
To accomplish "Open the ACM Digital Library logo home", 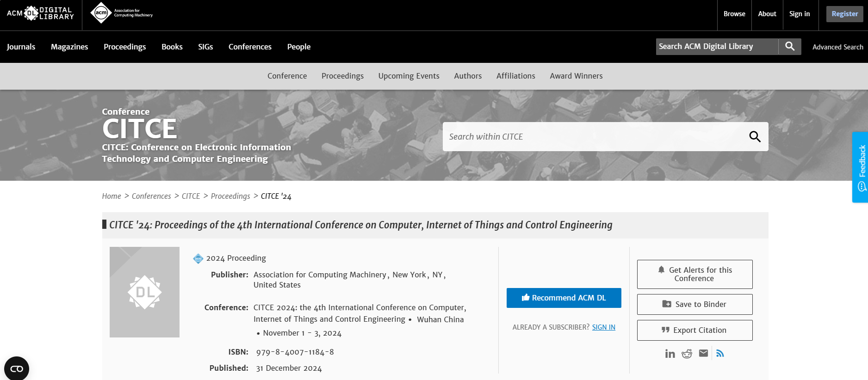I will 40,13.
